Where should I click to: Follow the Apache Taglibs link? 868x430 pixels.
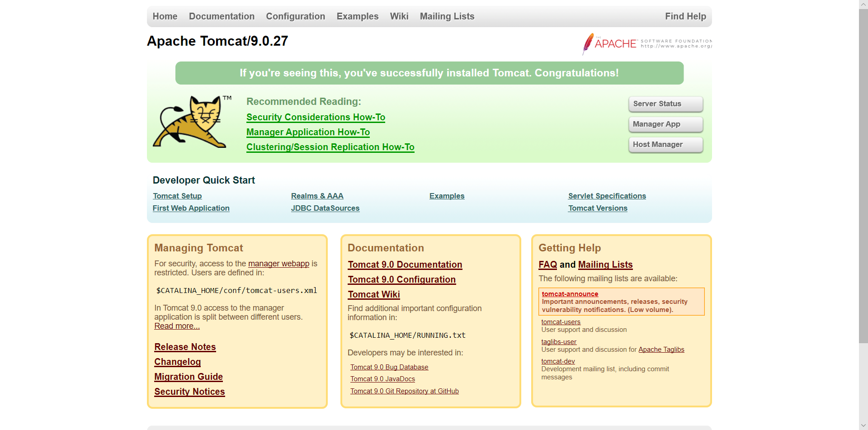[661, 350]
